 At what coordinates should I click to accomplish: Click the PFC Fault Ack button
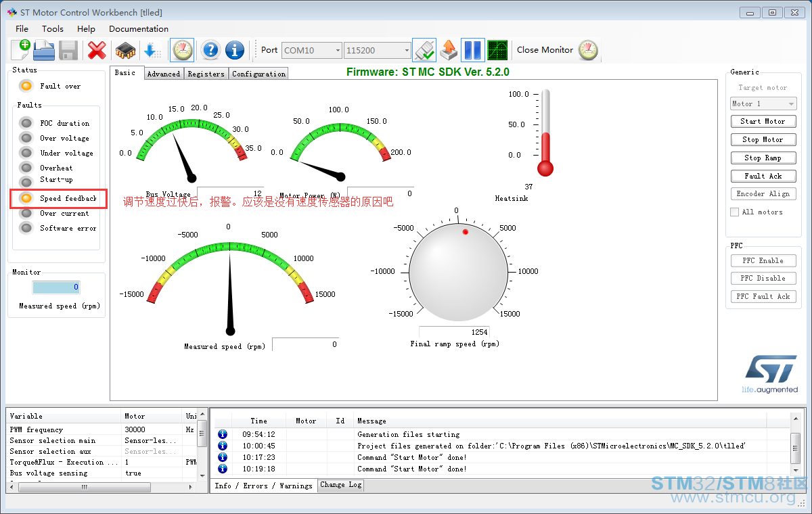pos(763,296)
